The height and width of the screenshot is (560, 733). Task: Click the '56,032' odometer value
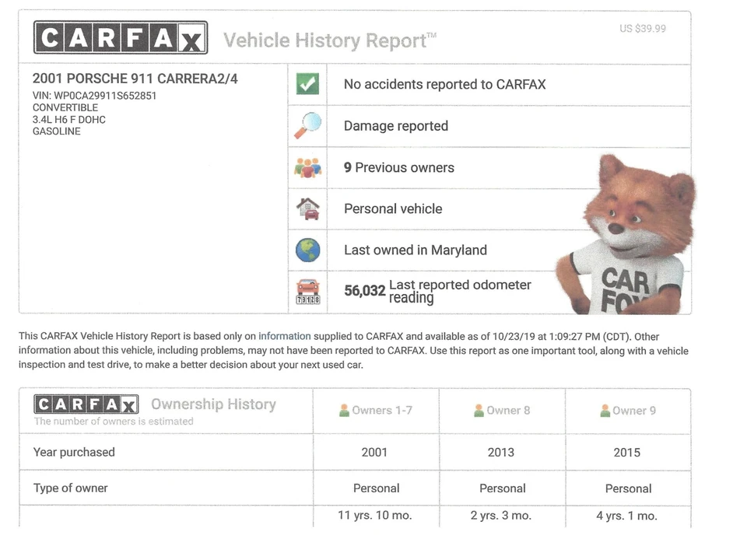tap(365, 291)
